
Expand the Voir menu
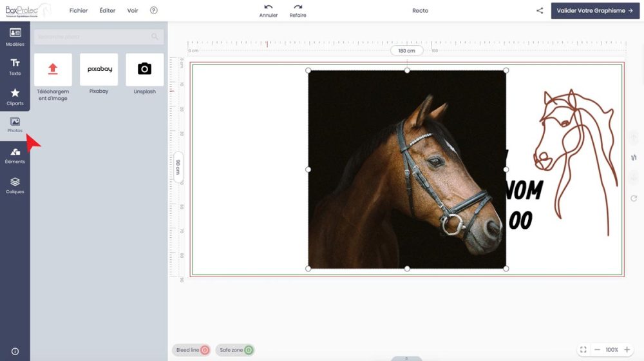[133, 10]
